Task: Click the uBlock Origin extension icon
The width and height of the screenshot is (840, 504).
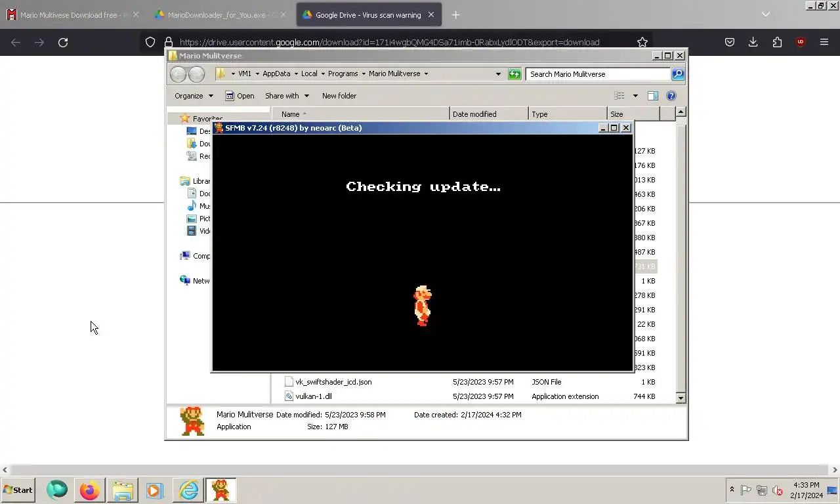Action: 801,42
